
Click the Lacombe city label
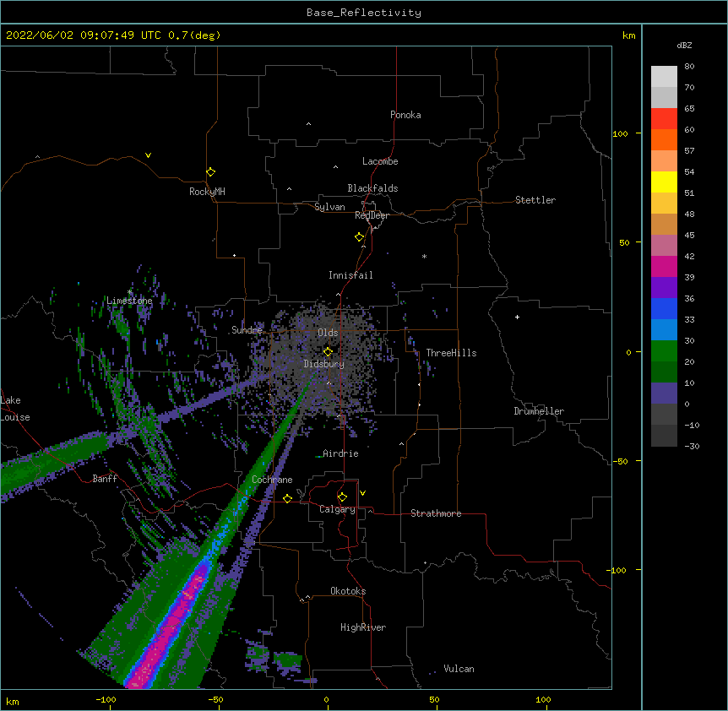coord(380,161)
